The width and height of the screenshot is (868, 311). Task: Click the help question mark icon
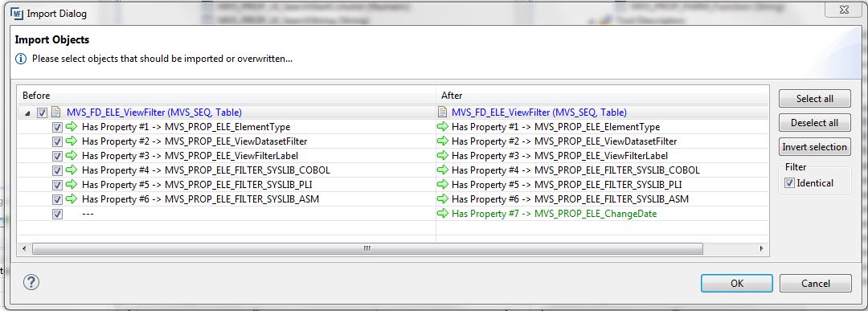tap(31, 282)
